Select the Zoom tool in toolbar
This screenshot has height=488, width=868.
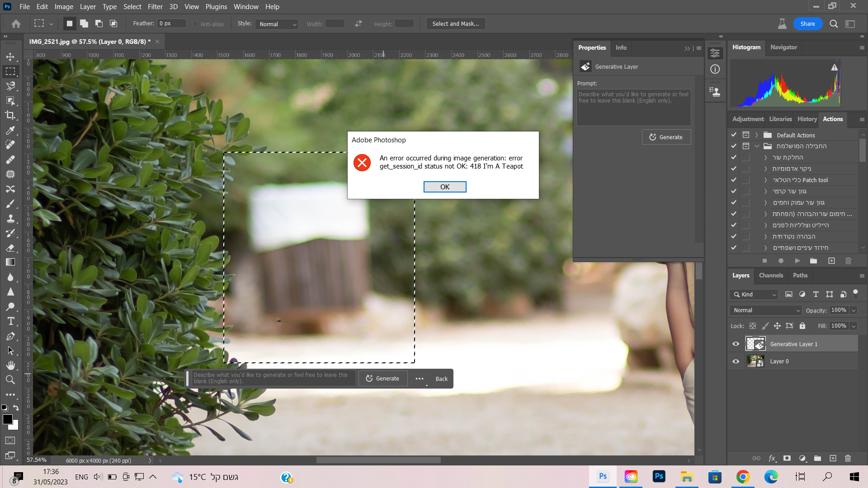pyautogui.click(x=10, y=380)
